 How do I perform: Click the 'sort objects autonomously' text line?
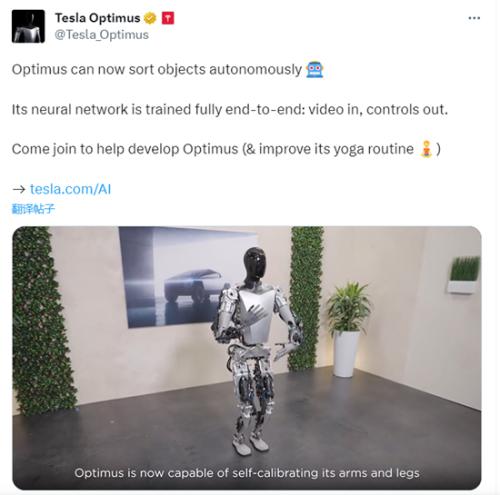(157, 70)
